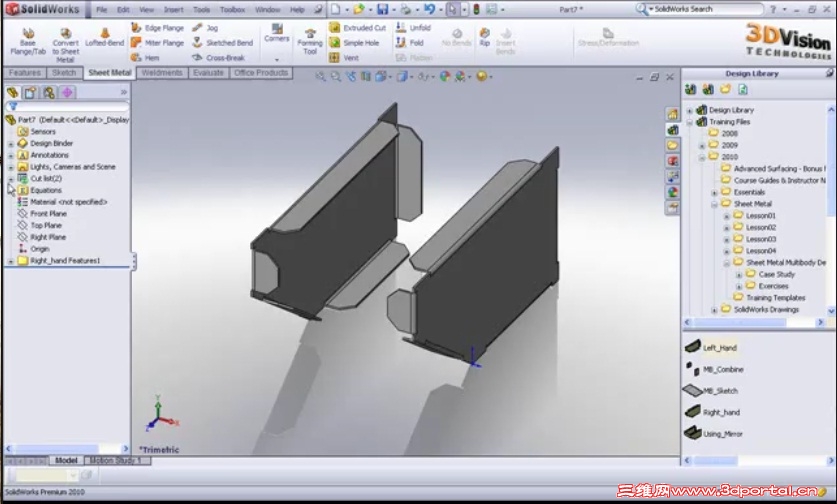Click the Hem tool
The height and width of the screenshot is (504, 837).
point(145,58)
